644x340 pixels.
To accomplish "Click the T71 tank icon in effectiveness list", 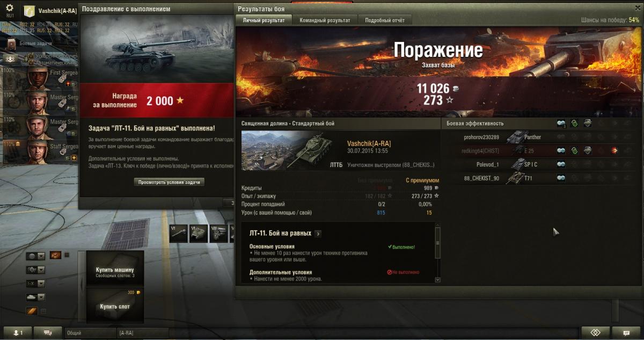I will (x=515, y=178).
